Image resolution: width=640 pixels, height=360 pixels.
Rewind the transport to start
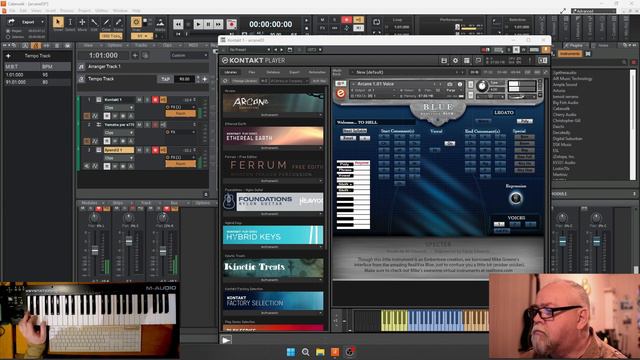(x=178, y=24)
